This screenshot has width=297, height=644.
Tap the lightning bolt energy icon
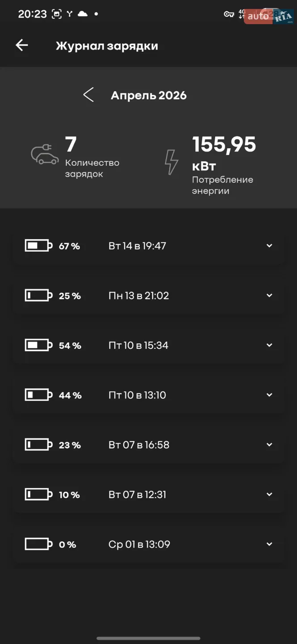(x=172, y=162)
